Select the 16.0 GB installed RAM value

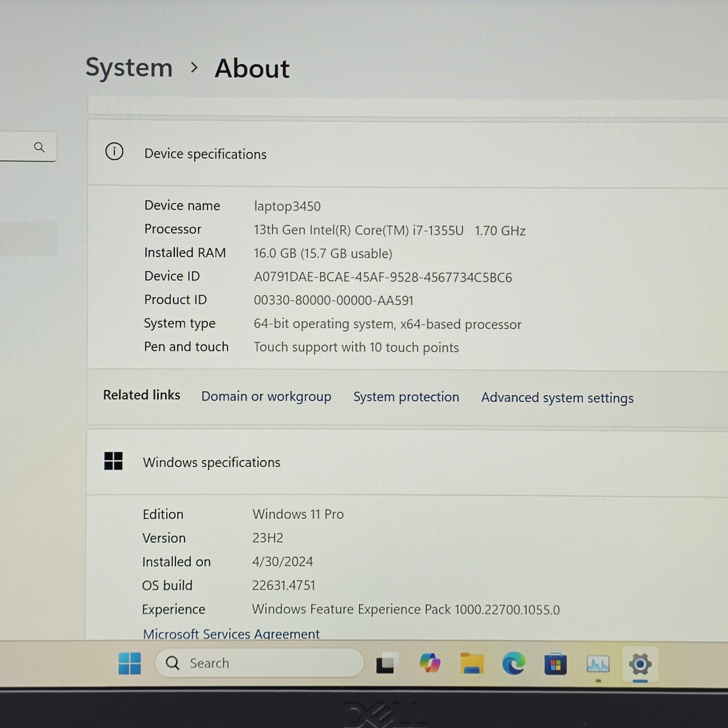click(275, 253)
